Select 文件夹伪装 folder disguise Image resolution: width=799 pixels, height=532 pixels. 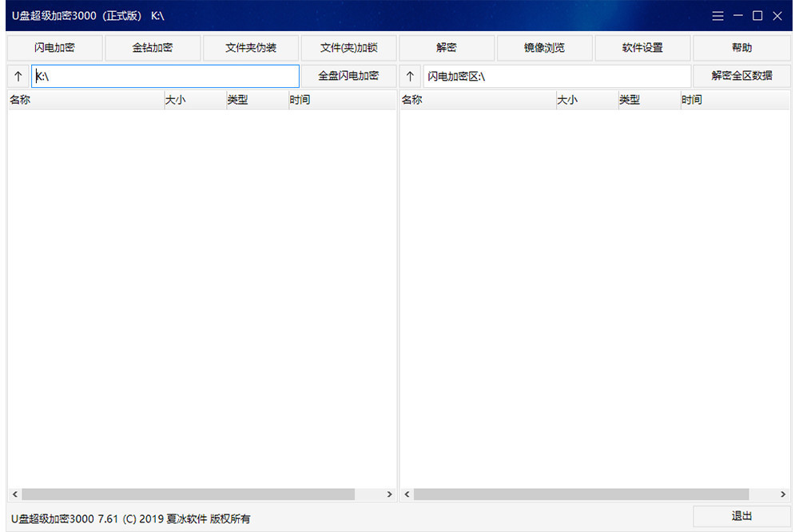[x=251, y=48]
